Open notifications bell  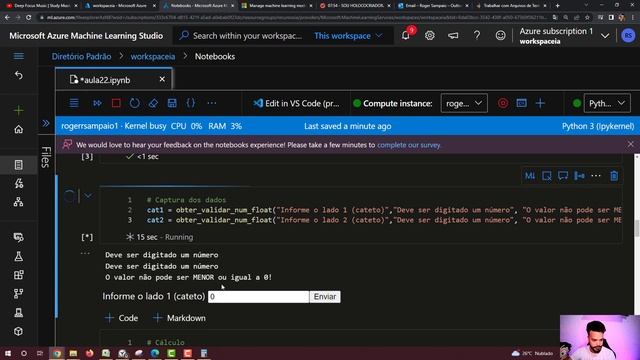406,36
